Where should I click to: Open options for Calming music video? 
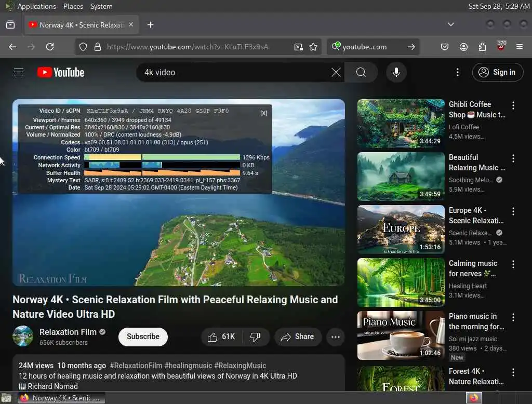(x=513, y=264)
